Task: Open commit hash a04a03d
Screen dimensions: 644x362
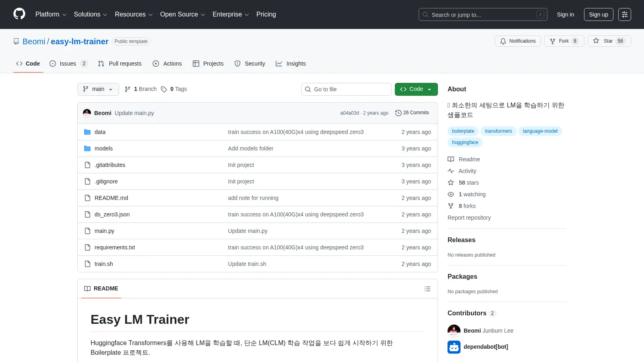Action: click(x=349, y=113)
